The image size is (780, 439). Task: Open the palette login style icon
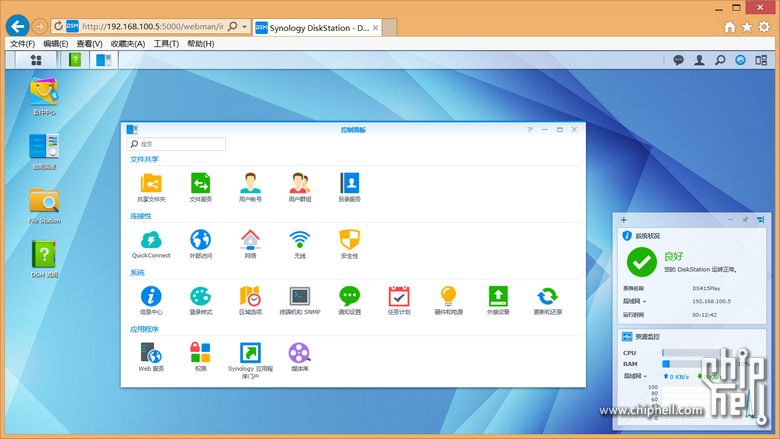pyautogui.click(x=200, y=296)
